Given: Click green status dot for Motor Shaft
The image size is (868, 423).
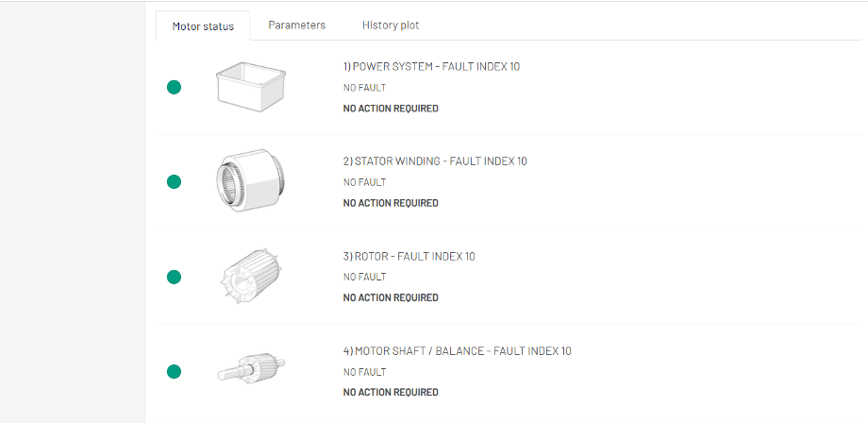Looking at the screenshot, I should (x=174, y=372).
